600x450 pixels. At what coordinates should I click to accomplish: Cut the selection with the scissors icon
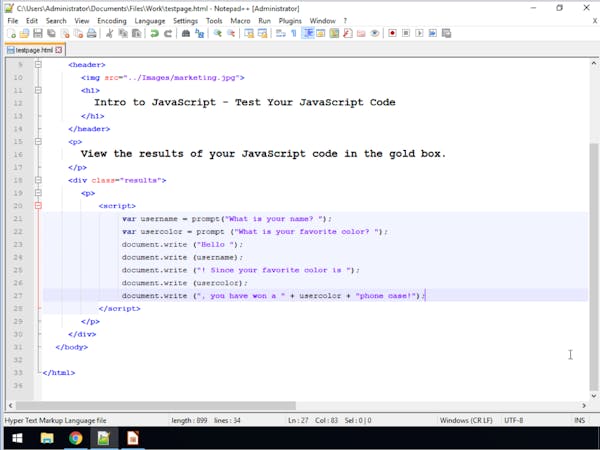click(109, 34)
